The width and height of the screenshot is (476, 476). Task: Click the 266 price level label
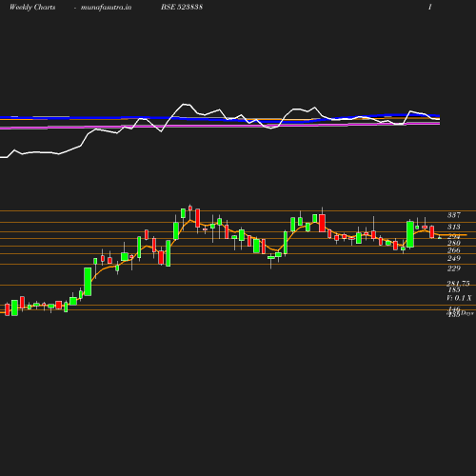(454, 250)
